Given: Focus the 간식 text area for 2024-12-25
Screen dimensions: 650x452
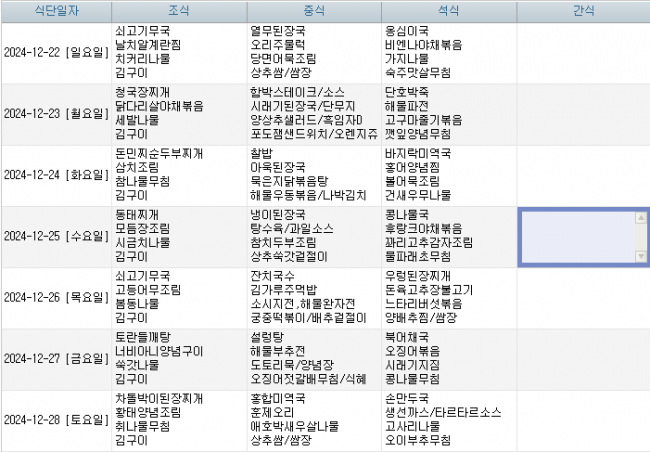Looking at the screenshot, I should pos(576,236).
